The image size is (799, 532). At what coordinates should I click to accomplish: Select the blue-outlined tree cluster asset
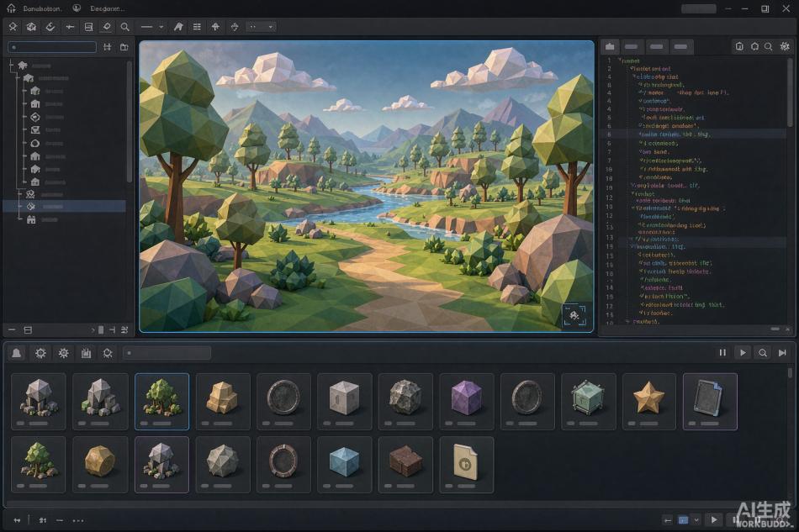point(161,401)
